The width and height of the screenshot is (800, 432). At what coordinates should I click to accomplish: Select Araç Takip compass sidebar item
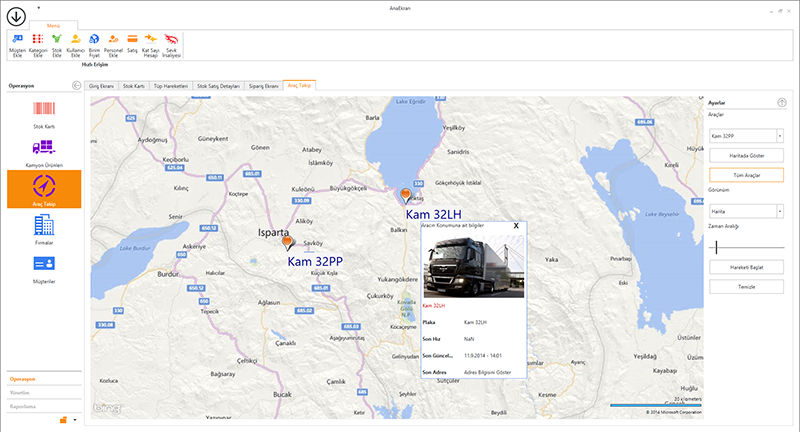[44, 189]
